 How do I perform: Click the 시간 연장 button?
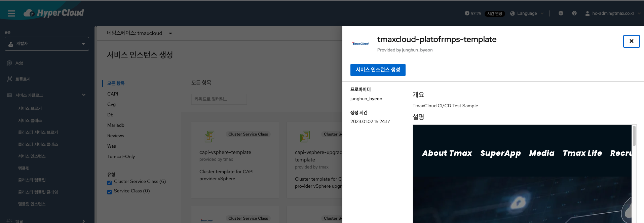tap(494, 14)
